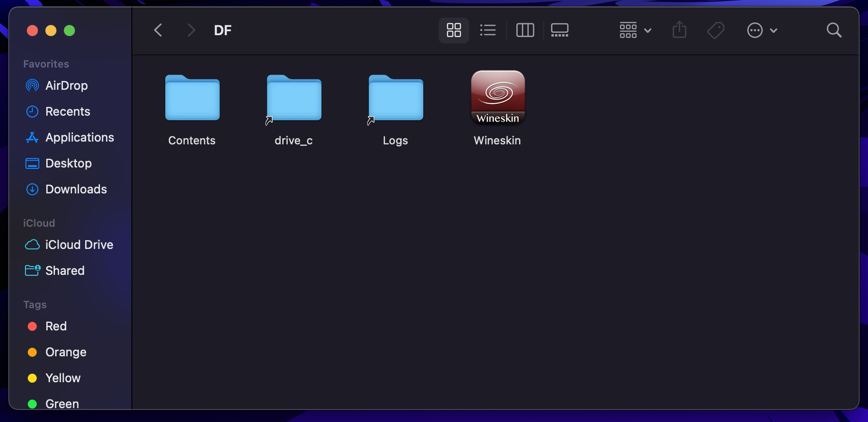The height and width of the screenshot is (422, 868).
Task: Click the Tags section header
Action: point(35,304)
